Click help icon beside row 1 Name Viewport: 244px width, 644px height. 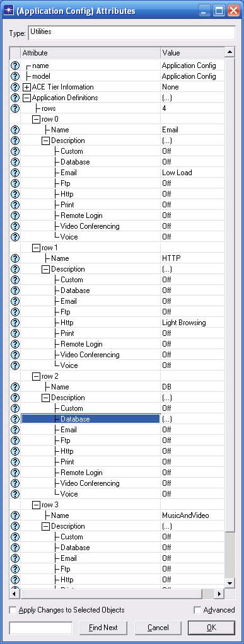coord(15,258)
